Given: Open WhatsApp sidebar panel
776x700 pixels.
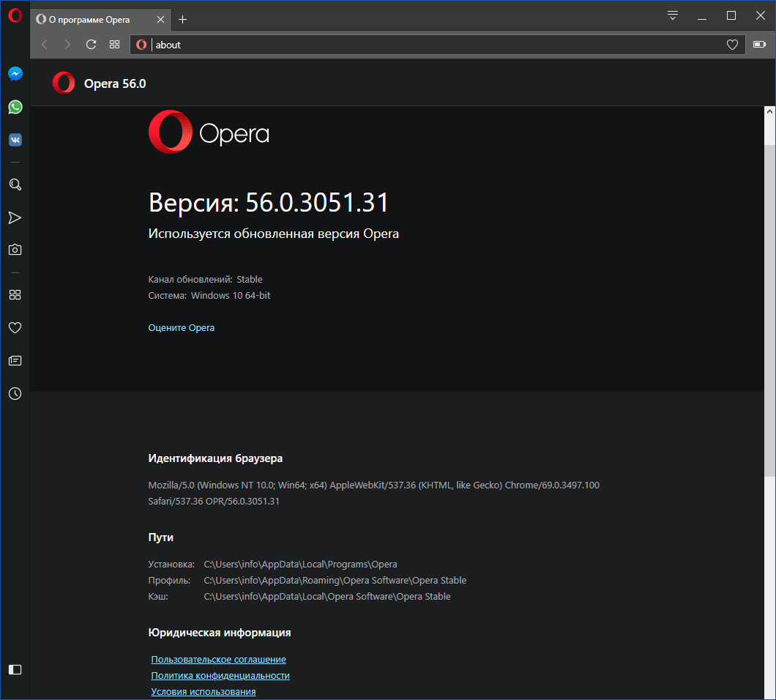Looking at the screenshot, I should click(x=15, y=107).
